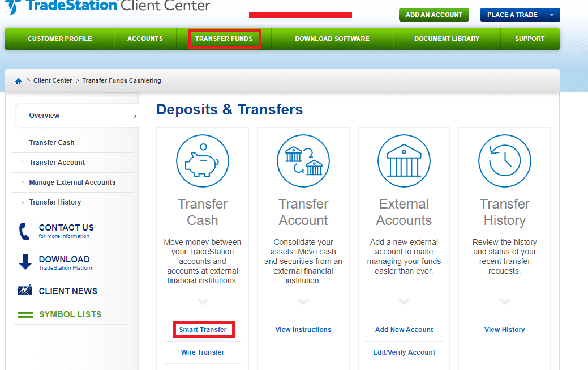Open the Place a Trade dropdown arrow
This screenshot has height=370, width=588.
tap(551, 15)
